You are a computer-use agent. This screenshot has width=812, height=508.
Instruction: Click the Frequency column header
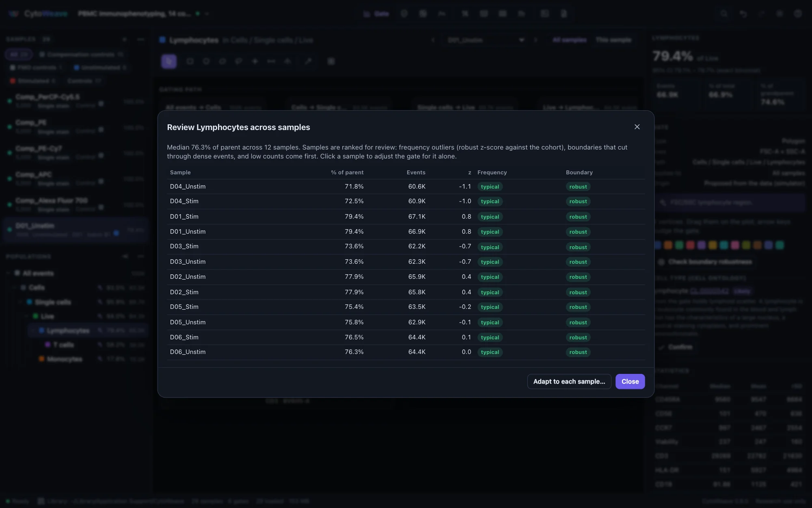[x=492, y=172]
